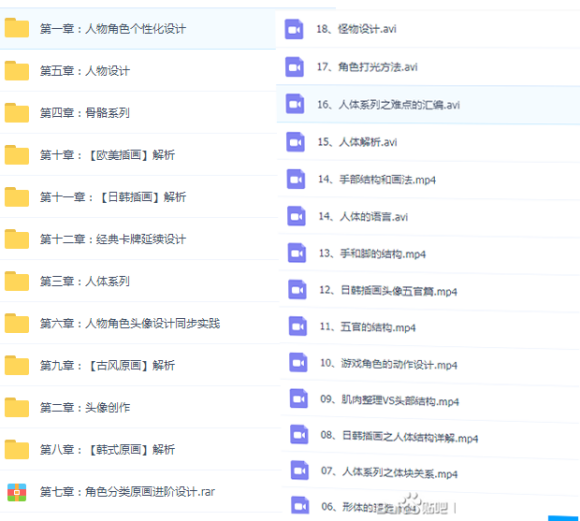580x521 pixels.
Task: Click video icon for 18、怪物设计.avi
Action: (294, 29)
